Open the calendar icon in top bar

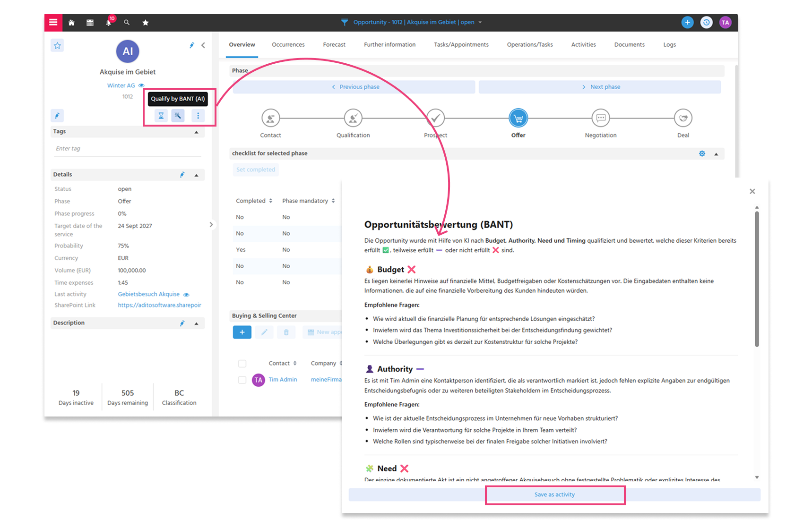pos(90,22)
